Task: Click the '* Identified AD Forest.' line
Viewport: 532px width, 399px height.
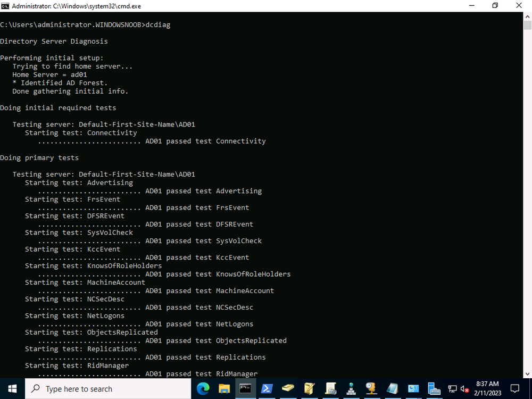Action: (x=60, y=83)
